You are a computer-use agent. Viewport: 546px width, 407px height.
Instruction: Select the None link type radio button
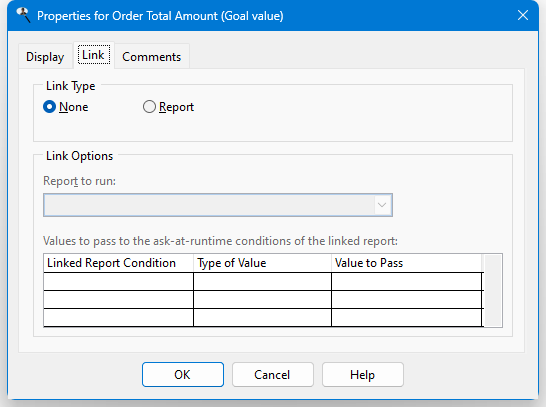coord(65,107)
